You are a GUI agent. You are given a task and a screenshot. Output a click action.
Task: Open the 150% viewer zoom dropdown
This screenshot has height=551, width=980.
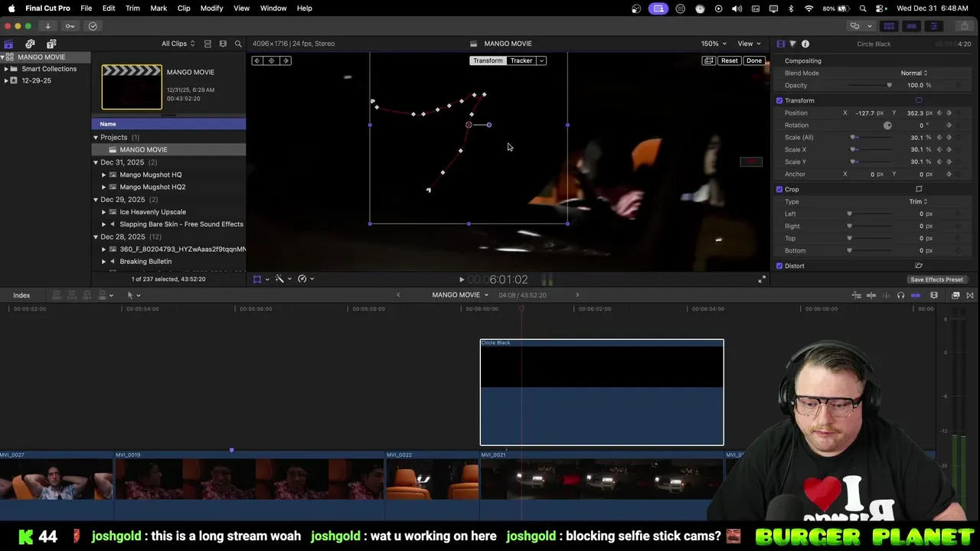point(714,44)
